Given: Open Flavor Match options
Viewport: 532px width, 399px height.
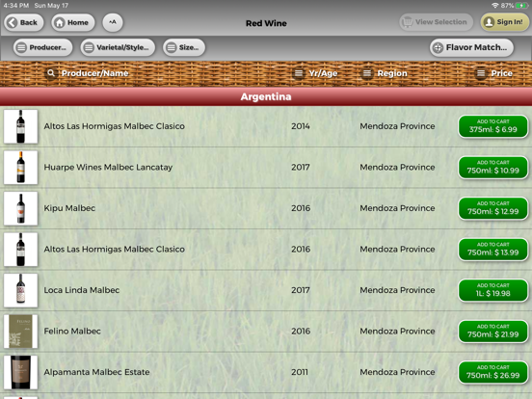Looking at the screenshot, I should (471, 47).
